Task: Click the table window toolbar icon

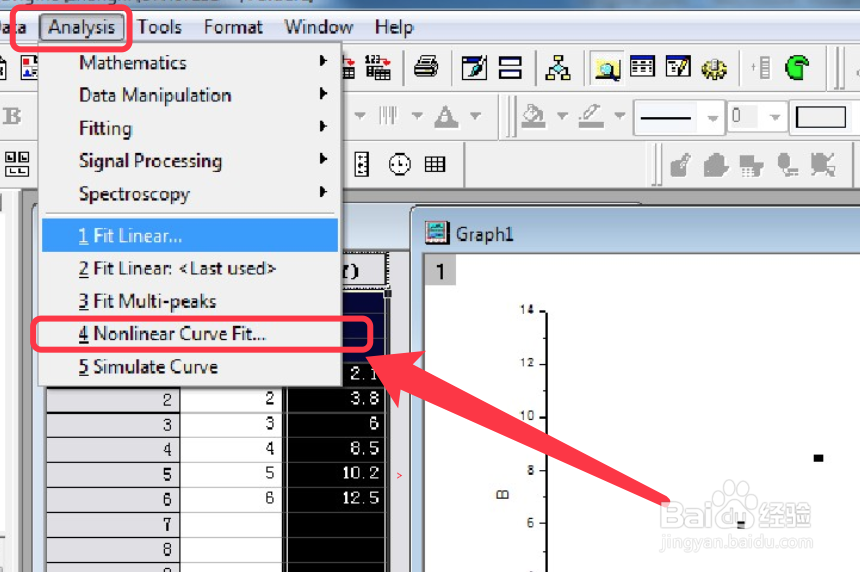Action: point(642,66)
